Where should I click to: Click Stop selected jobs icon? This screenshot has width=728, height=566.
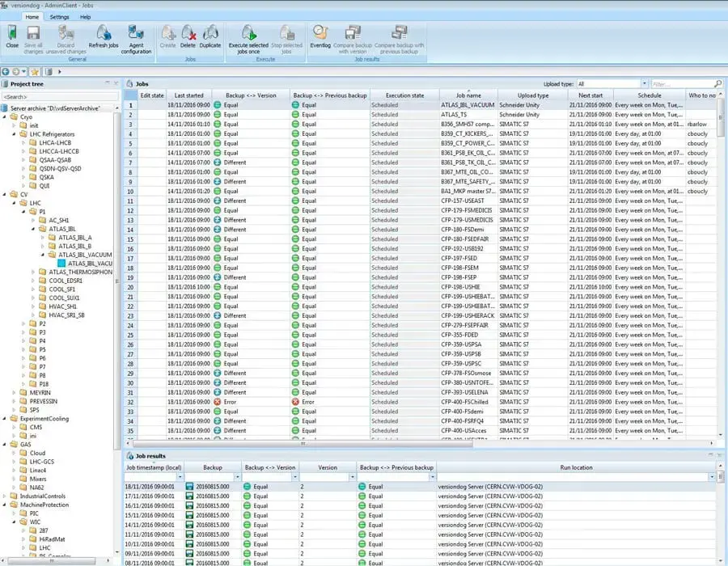click(286, 33)
